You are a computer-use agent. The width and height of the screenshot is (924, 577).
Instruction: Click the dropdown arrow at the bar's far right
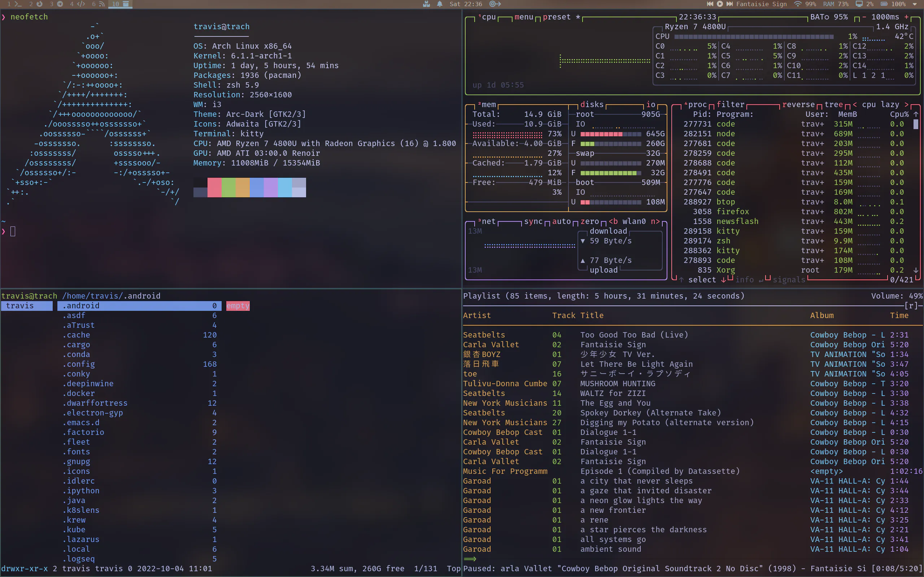point(914,4)
